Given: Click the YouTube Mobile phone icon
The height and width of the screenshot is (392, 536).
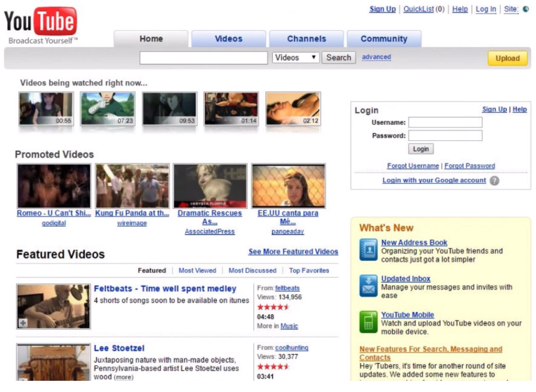Looking at the screenshot, I should 368,322.
